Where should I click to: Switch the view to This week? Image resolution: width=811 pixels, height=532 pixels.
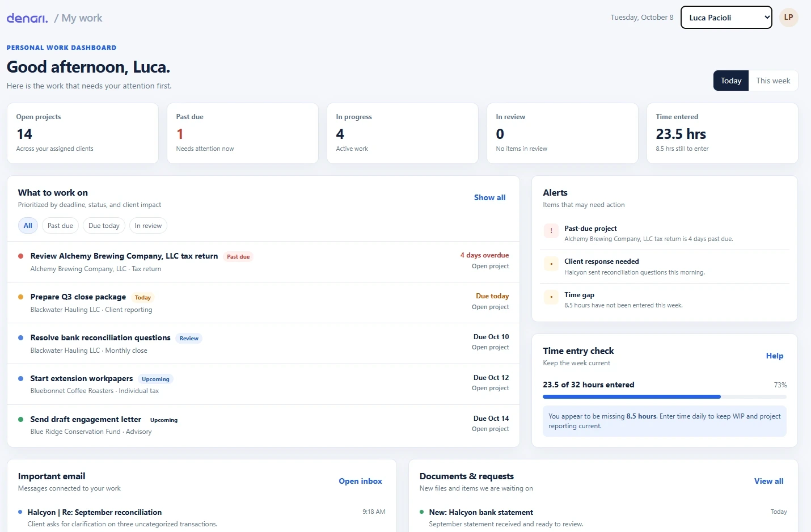(x=773, y=81)
